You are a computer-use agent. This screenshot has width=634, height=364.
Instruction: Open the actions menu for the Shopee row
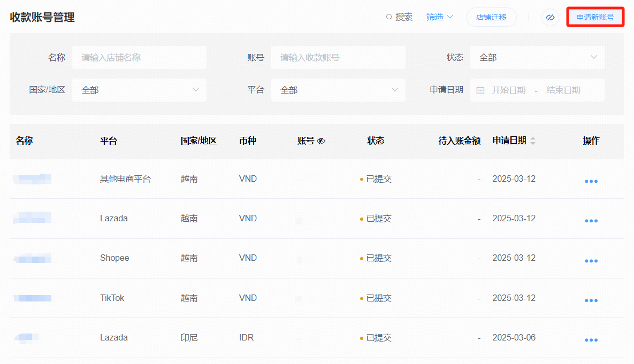(591, 260)
